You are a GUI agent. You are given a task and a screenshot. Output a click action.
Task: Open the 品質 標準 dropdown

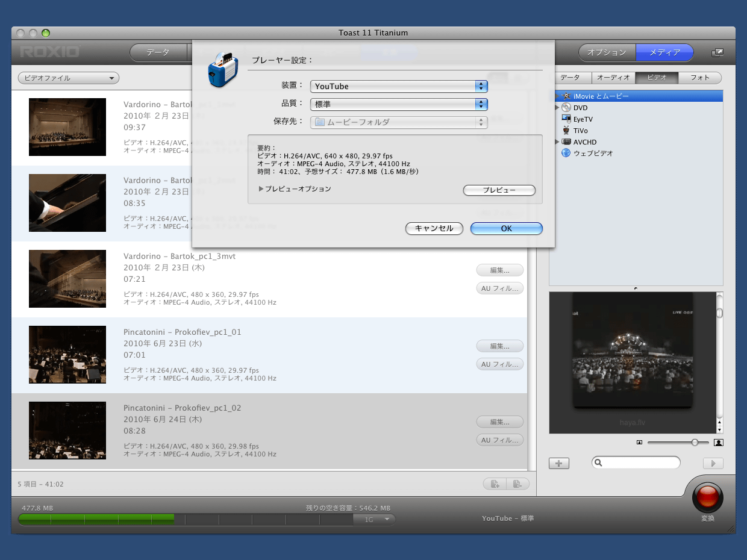coord(399,104)
